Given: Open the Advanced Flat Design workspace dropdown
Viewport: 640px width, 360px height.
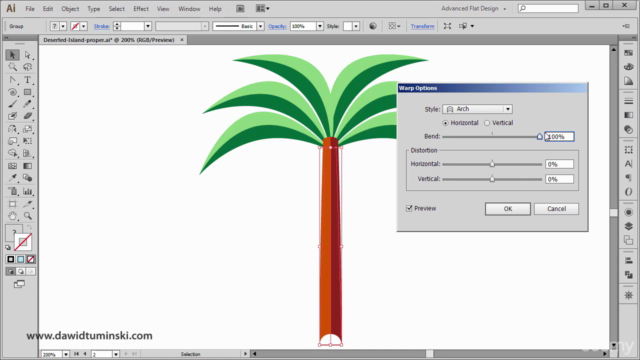Looking at the screenshot, I should pyautogui.click(x=473, y=9).
